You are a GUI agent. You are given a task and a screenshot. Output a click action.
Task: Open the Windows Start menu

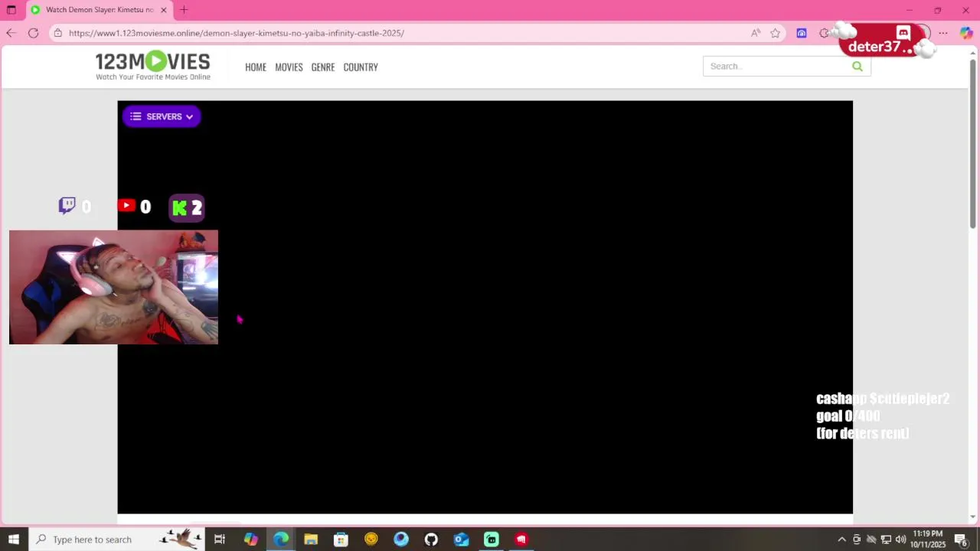click(13, 540)
